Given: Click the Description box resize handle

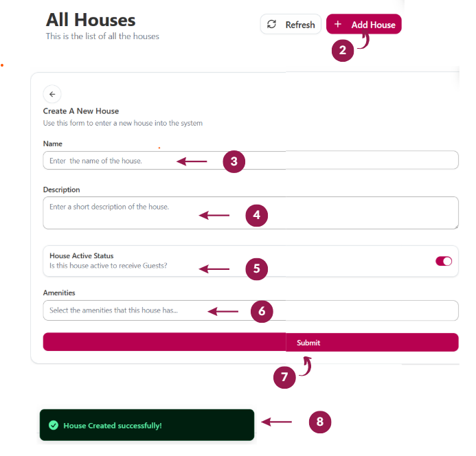Looking at the screenshot, I should (x=455, y=225).
